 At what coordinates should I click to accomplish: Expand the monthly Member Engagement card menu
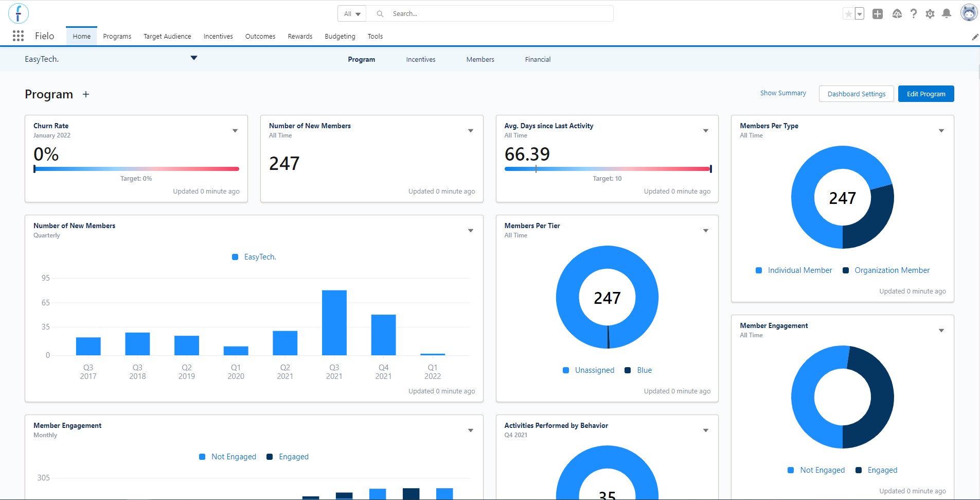[x=471, y=430]
